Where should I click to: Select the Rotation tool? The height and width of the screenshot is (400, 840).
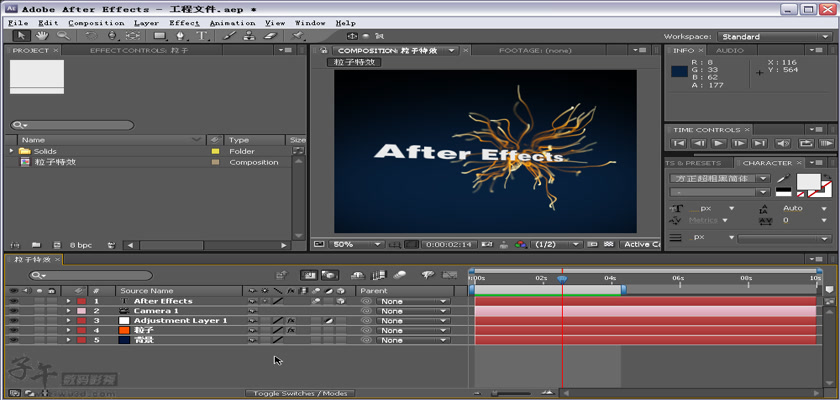(92, 36)
